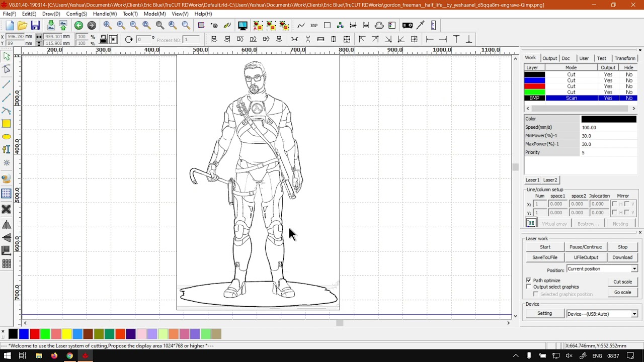This screenshot has height=362, width=644.
Task: Select the text tool
Action: tap(7, 149)
